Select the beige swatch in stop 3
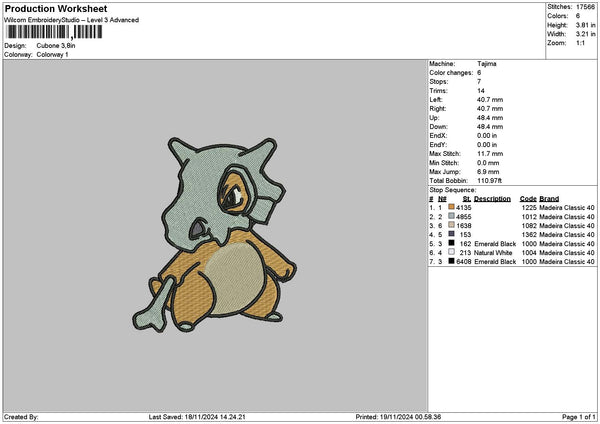 pos(451,225)
